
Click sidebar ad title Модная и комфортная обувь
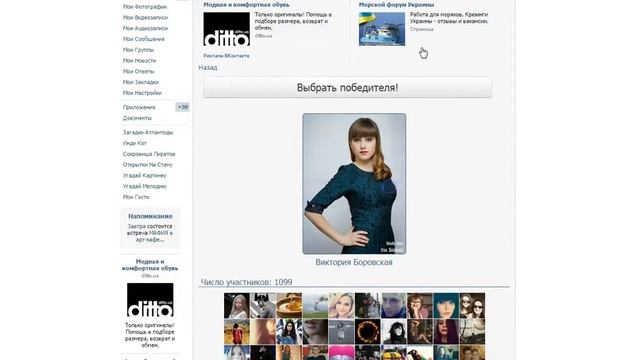tap(150, 265)
